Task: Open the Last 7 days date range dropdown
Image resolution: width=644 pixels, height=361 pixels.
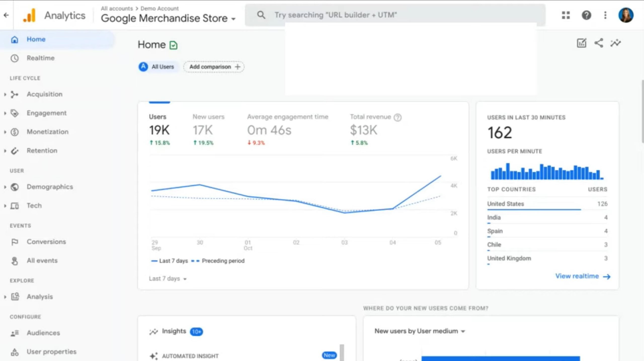Action: [168, 278]
